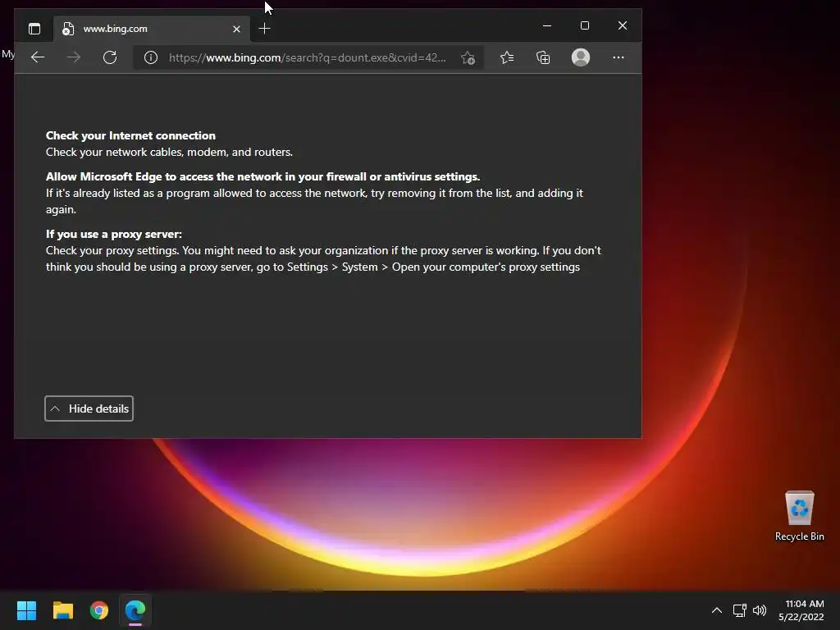The height and width of the screenshot is (630, 840).
Task: Maximize the Edge window
Action: coord(585,25)
